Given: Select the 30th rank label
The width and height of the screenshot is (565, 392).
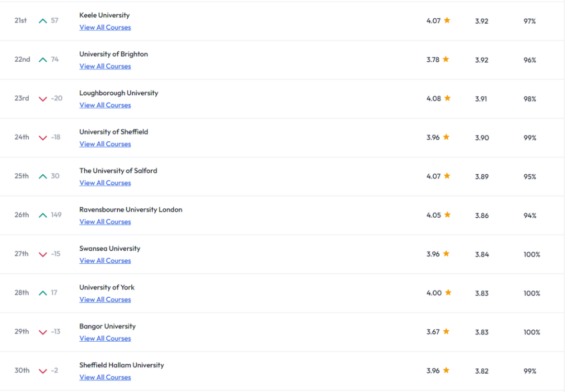Looking at the screenshot, I should pyautogui.click(x=22, y=371).
